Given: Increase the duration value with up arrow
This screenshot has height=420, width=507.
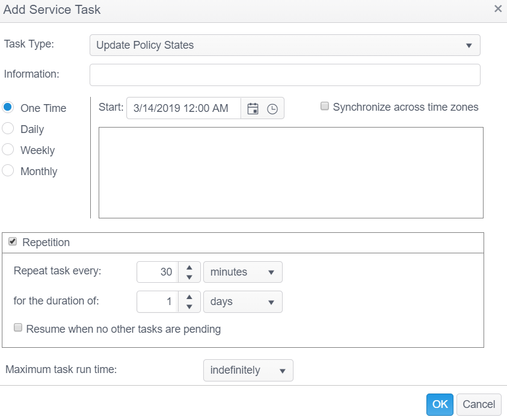Looking at the screenshot, I should (x=189, y=297).
